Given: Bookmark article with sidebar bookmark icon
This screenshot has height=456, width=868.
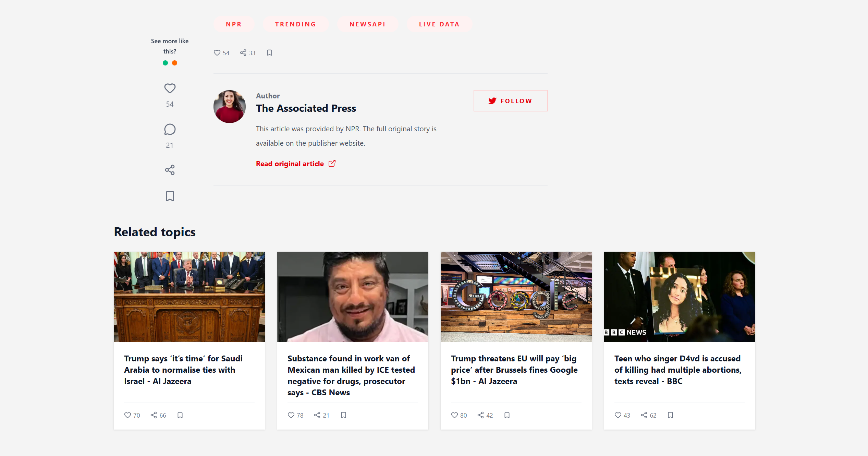Looking at the screenshot, I should coord(170,196).
